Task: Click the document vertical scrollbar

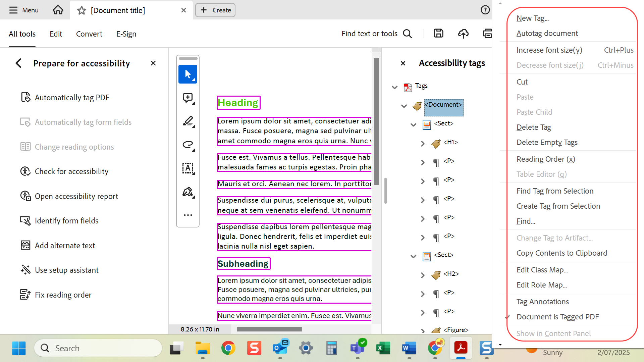Action: pos(376,121)
